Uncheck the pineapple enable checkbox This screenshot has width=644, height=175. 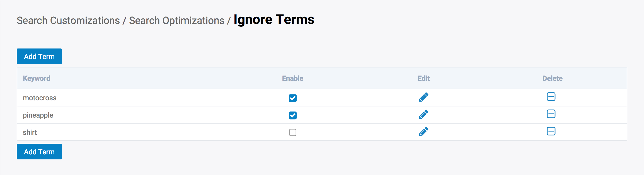[x=293, y=115]
